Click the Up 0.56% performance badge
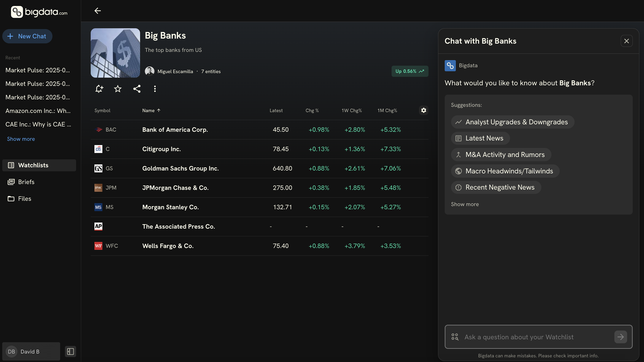The width and height of the screenshot is (644, 362). point(410,71)
